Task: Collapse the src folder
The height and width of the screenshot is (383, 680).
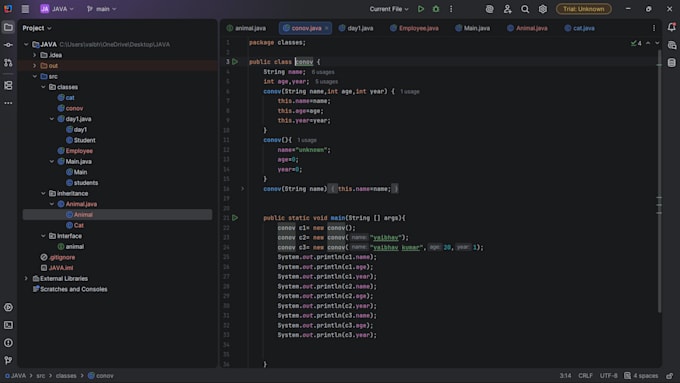Action: (35, 76)
